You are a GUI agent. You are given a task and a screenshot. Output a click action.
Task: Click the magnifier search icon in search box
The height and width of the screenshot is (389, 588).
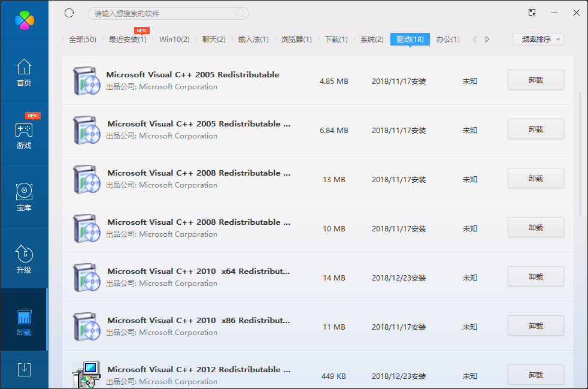click(x=240, y=14)
